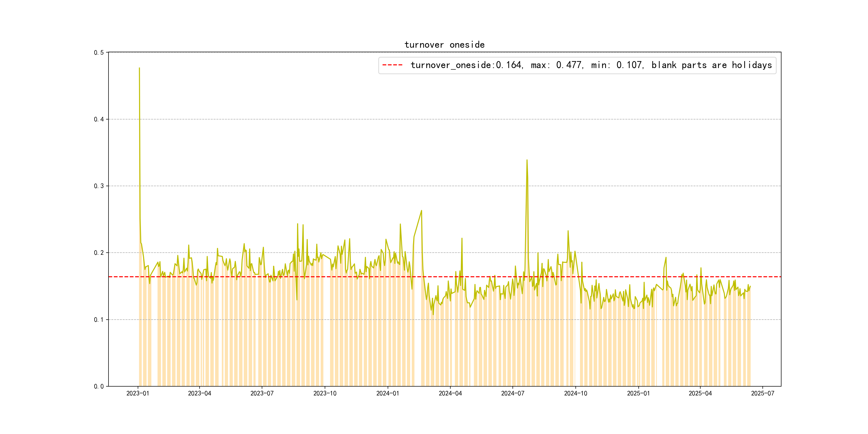Click the x-axis label 2024-07

pos(512,393)
